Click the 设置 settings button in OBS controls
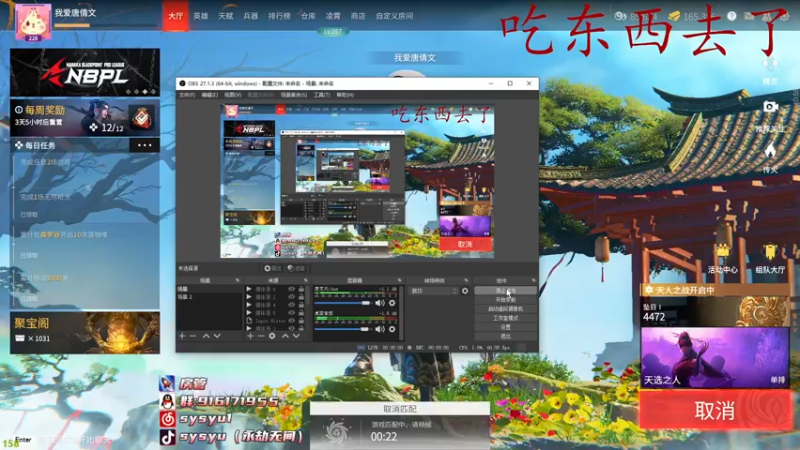This screenshot has width=800, height=450. (x=505, y=327)
